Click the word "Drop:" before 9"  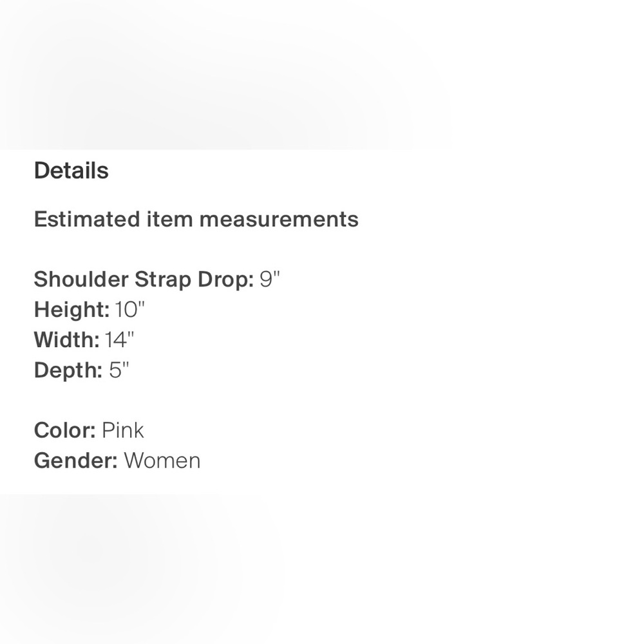pyautogui.click(x=226, y=279)
